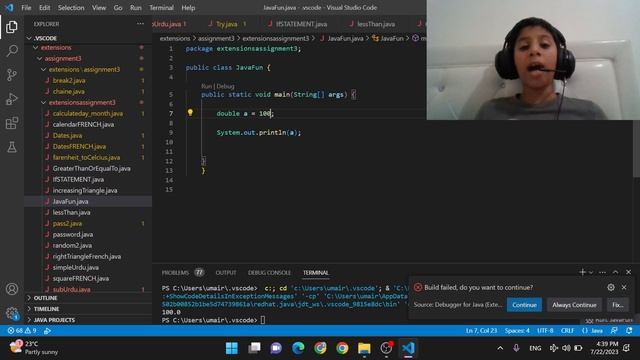Open terminal panel more actions ellipsis

(x=602, y=272)
